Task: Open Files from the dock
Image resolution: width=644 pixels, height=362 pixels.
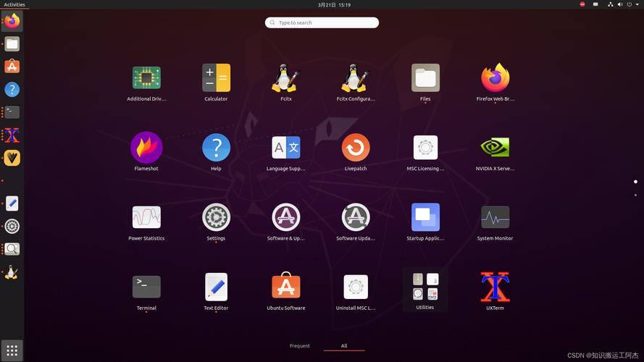Action: [x=12, y=44]
